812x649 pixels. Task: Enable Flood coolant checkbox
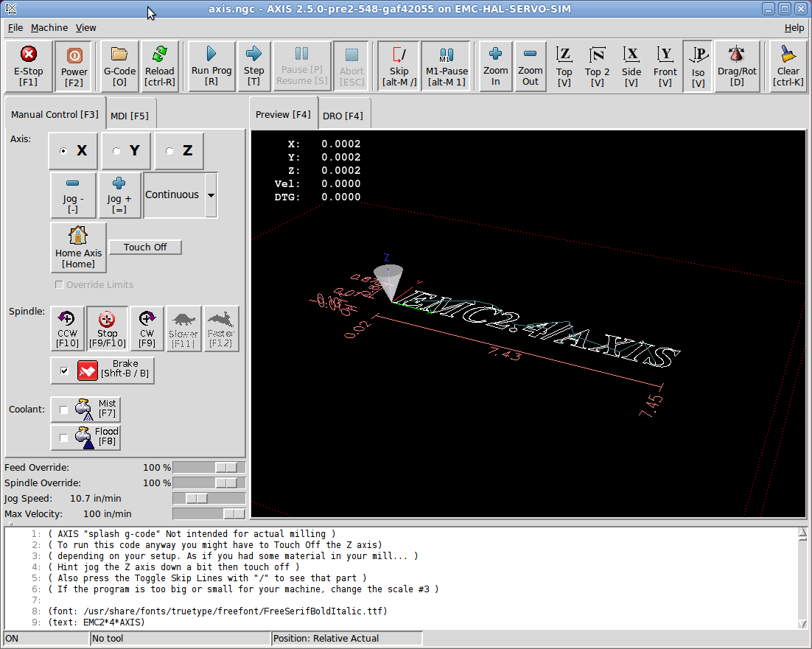pos(63,438)
